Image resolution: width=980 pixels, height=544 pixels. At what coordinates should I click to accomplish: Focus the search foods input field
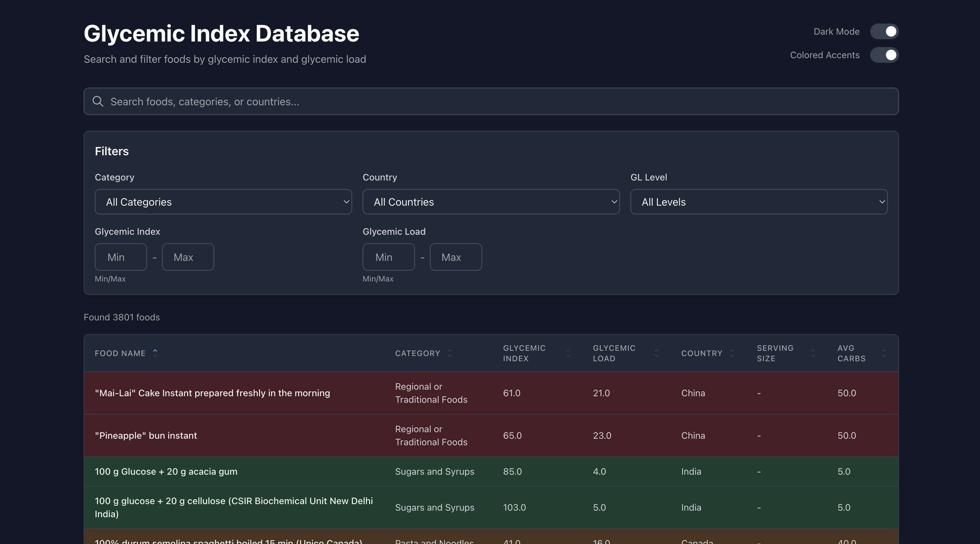(495, 102)
